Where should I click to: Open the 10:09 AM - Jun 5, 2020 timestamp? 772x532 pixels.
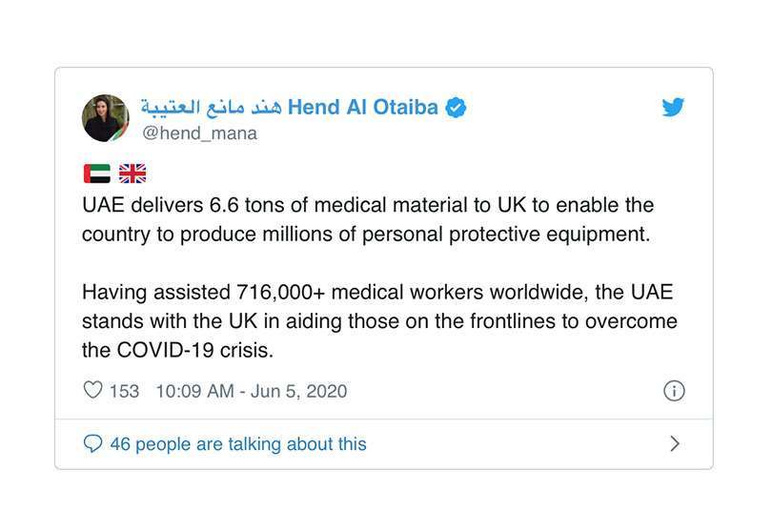252,391
